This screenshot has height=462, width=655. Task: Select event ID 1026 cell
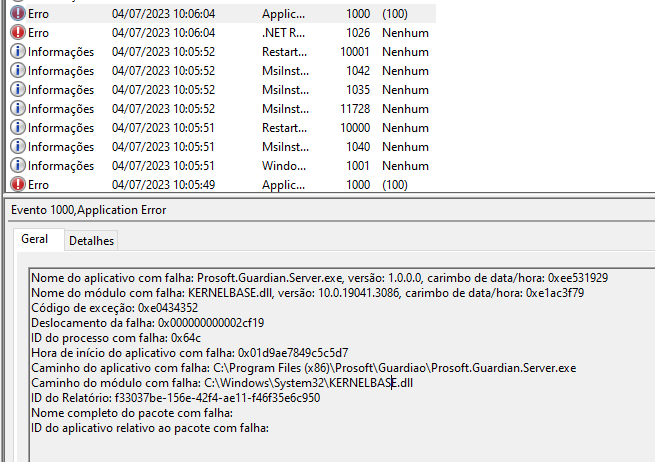(358, 33)
